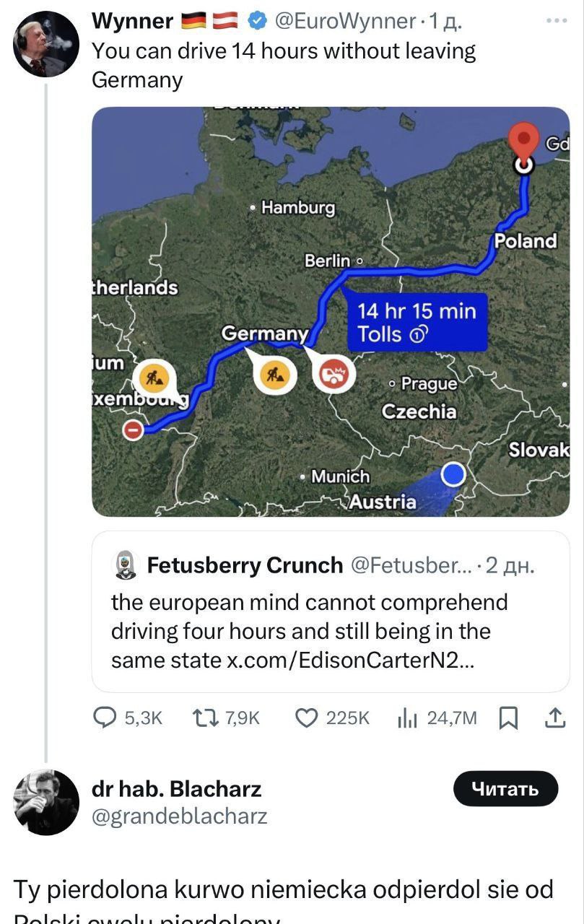This screenshot has height=924, width=584.
Task: Click the blue verified badge next to Wynner
Action: pos(256,22)
